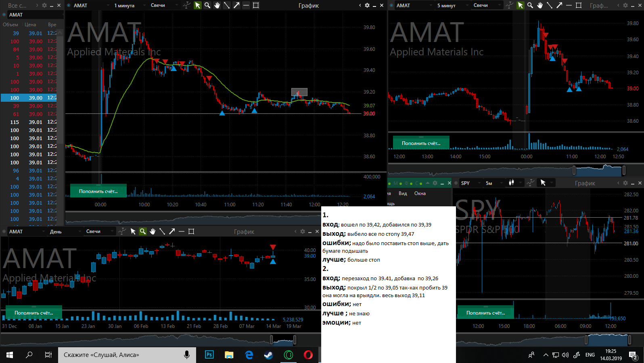Toggle link radio button in time-and-sales panel
644x363 pixels.
4,15
